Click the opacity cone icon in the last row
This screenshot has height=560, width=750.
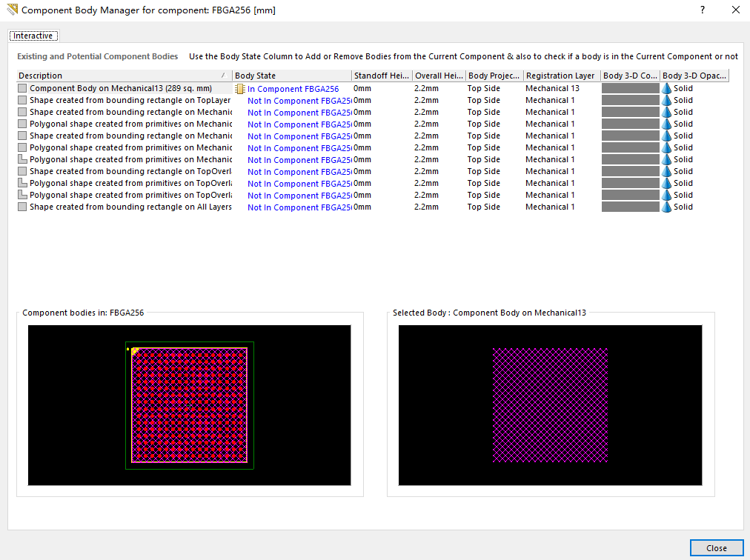pos(666,207)
